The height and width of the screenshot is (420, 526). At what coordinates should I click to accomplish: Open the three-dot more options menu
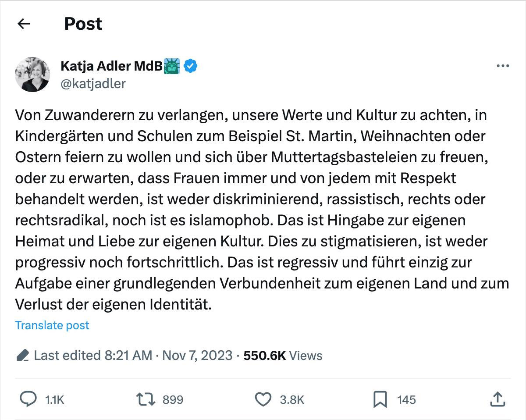pyautogui.click(x=502, y=66)
